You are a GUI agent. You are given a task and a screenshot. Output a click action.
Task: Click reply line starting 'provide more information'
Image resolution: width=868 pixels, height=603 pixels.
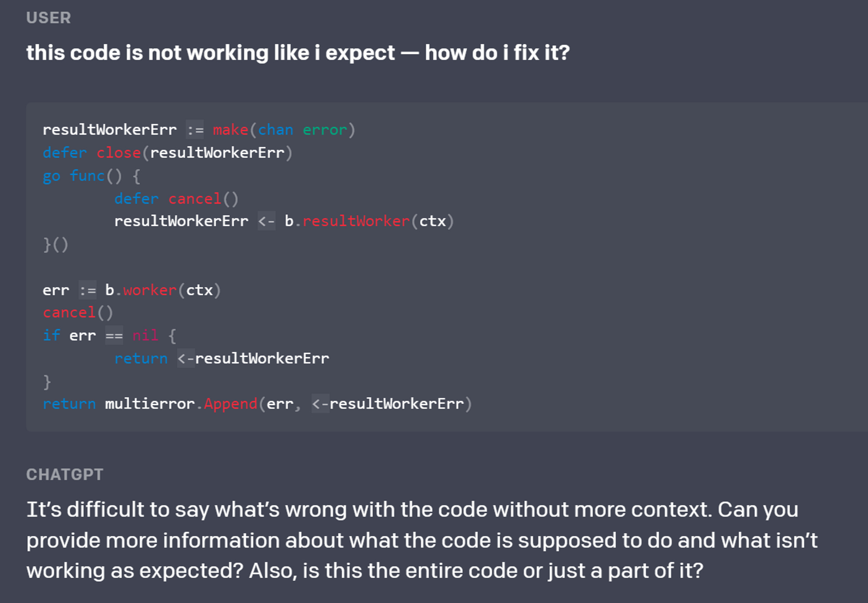pyautogui.click(x=422, y=540)
